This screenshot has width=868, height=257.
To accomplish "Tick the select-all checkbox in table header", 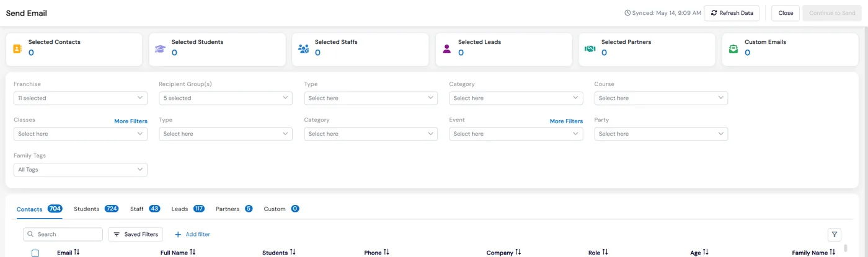I will 35,253.
